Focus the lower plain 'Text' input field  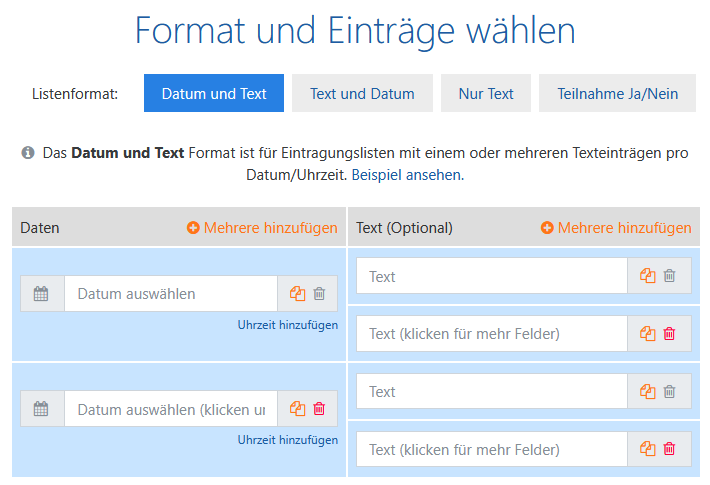pyautogui.click(x=492, y=392)
